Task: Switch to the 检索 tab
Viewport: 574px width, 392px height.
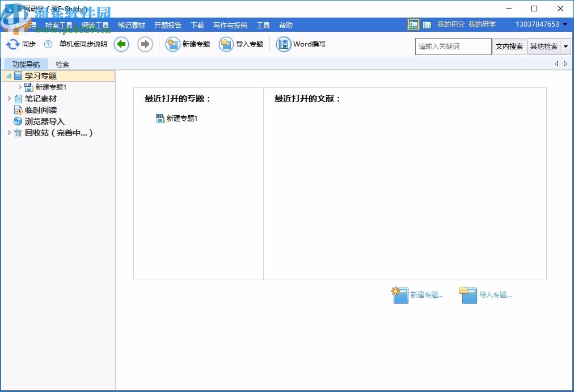Action: [x=62, y=64]
